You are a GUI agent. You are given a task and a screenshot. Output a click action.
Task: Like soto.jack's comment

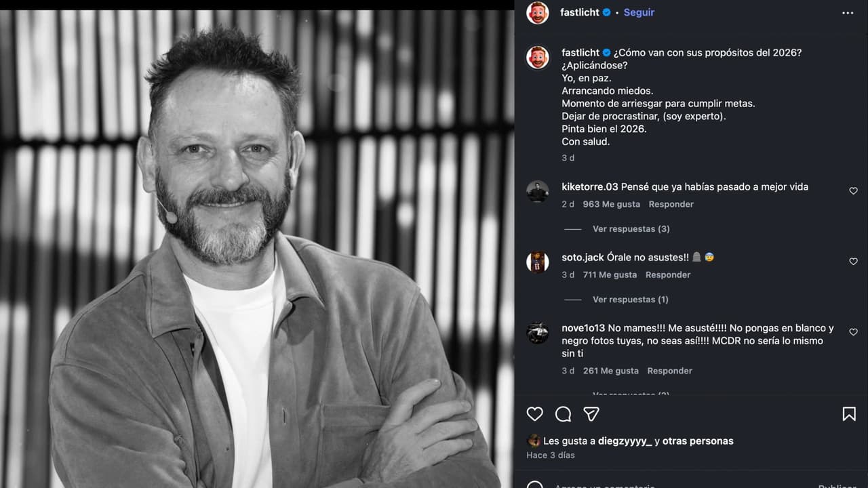[853, 262]
